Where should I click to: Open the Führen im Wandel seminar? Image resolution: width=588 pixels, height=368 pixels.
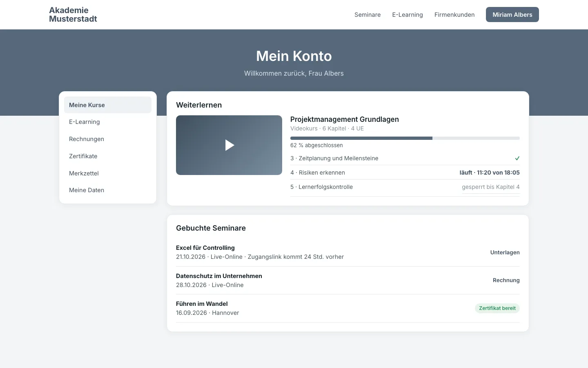202,304
